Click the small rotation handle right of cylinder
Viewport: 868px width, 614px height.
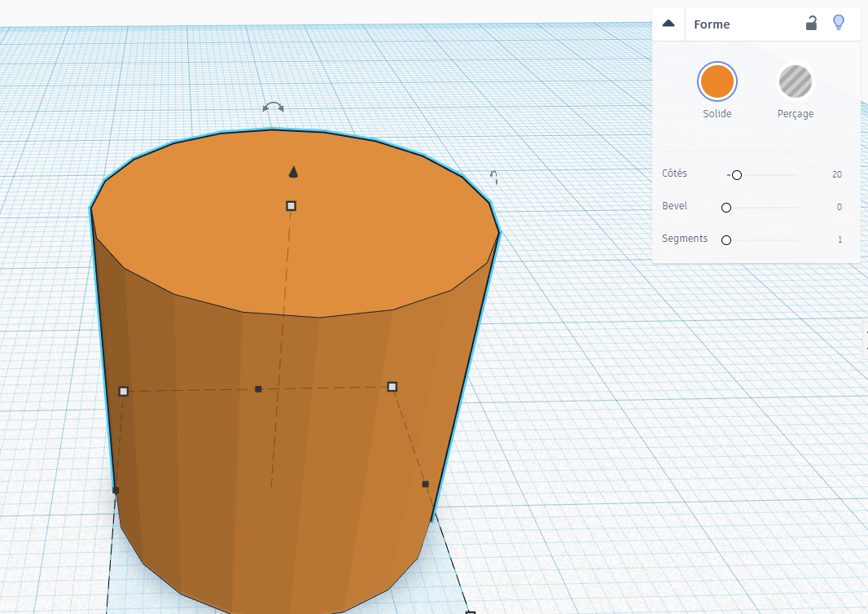pos(493,178)
